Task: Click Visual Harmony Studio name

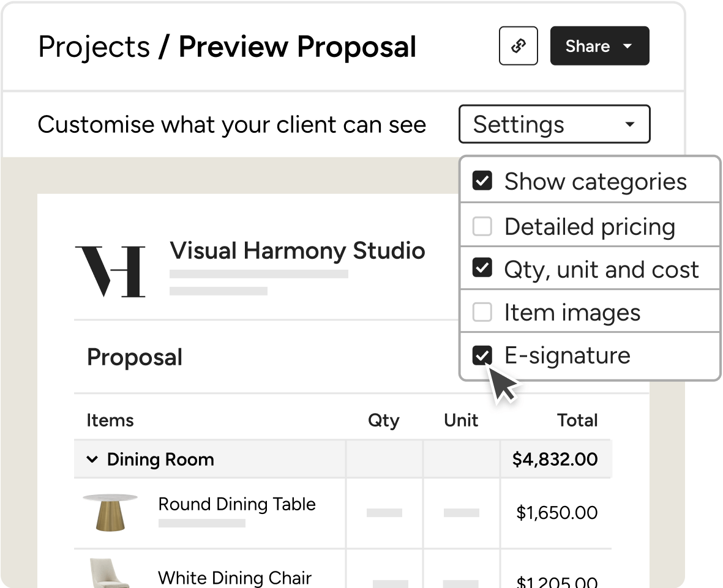Action: tap(298, 251)
